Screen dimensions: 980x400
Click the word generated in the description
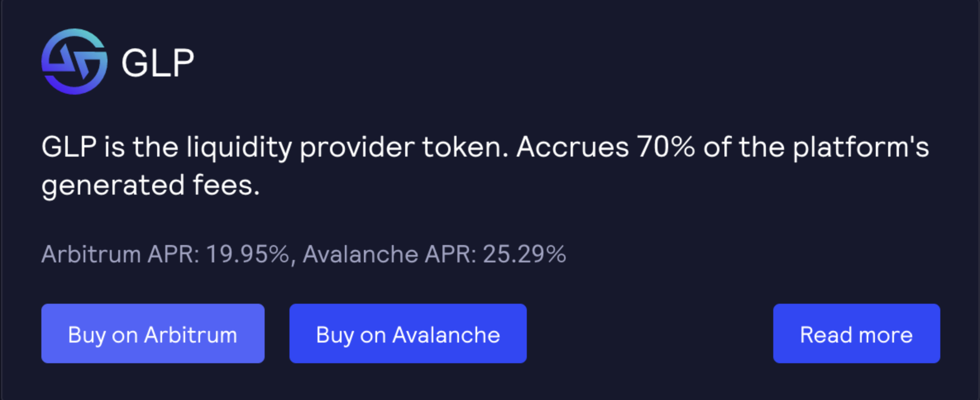(113, 186)
